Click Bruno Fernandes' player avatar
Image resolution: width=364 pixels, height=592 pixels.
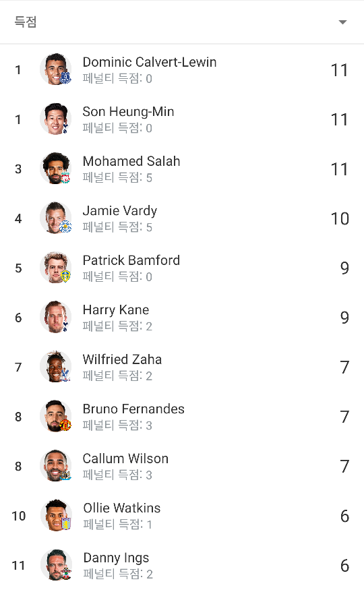tap(56, 416)
